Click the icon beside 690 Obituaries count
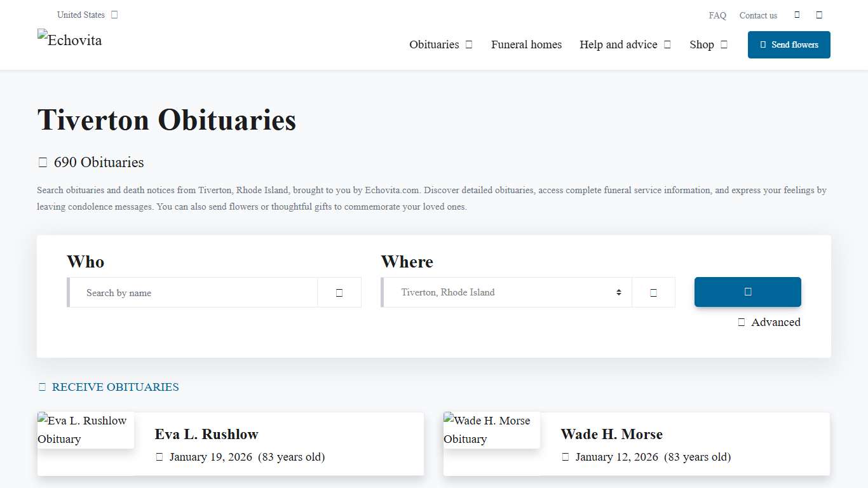Screen dimensions: 868x488 coord(43,162)
